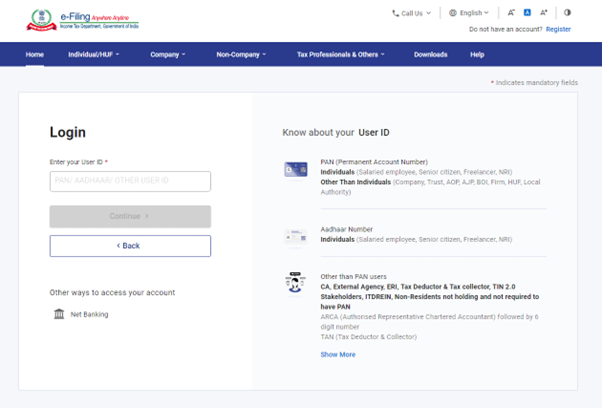
Task: Click the e-Filing Income Tax Department logo
Action: click(82, 20)
